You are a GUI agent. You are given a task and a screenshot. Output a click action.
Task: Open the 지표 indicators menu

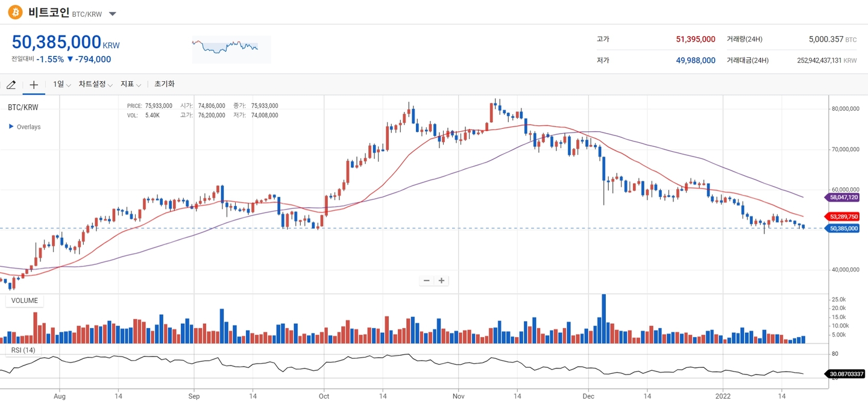(x=131, y=84)
